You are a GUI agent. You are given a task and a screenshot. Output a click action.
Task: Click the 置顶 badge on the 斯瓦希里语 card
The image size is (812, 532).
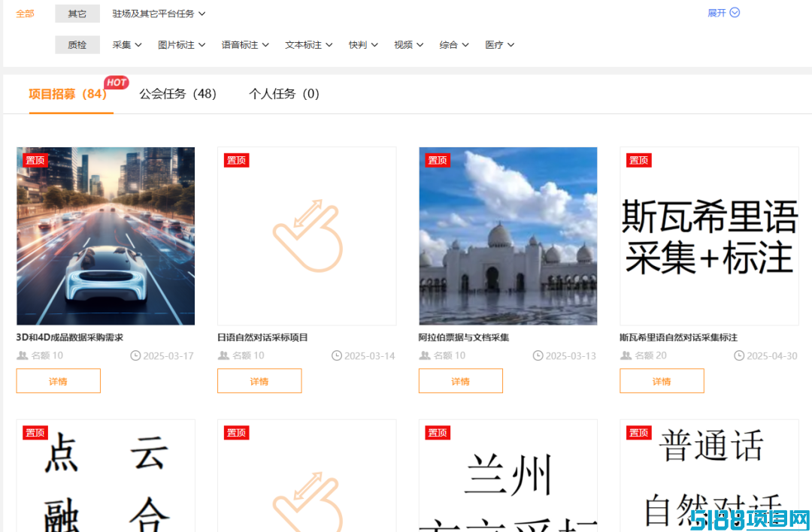(638, 161)
